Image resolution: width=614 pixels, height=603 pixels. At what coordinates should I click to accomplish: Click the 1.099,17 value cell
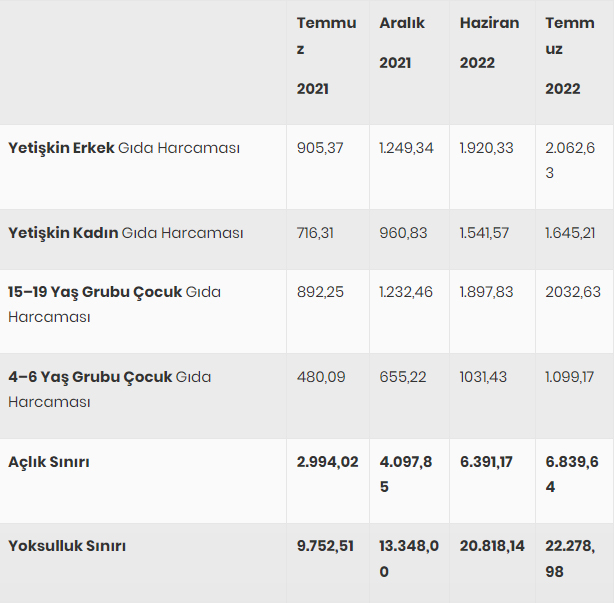[x=569, y=377]
